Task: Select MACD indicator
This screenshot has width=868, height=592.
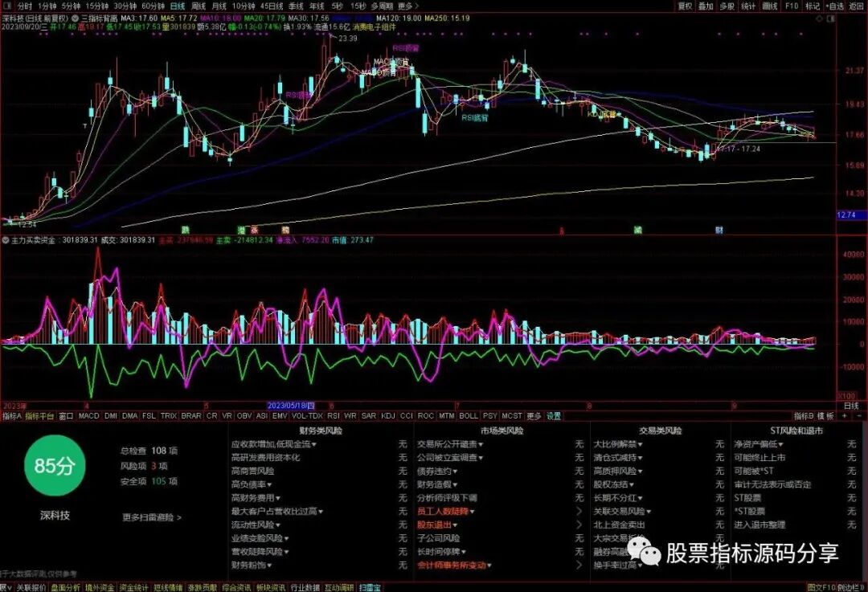Action: [x=88, y=415]
